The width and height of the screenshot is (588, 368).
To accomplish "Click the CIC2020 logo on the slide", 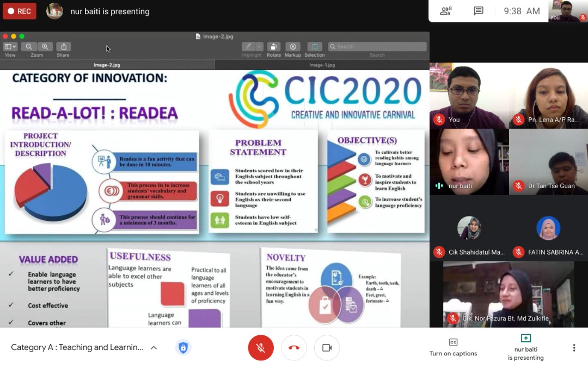I will click(326, 99).
